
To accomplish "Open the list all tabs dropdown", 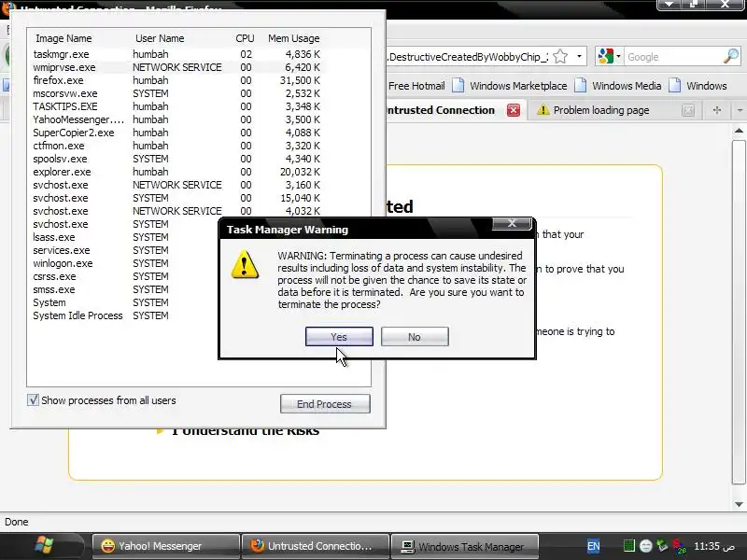I will pyautogui.click(x=740, y=110).
